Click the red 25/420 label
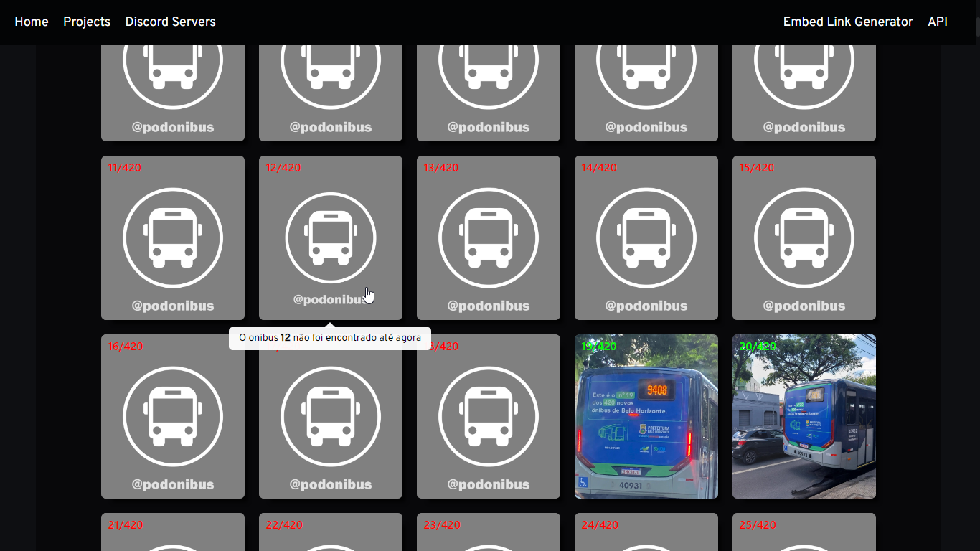The width and height of the screenshot is (980, 551). click(x=757, y=525)
